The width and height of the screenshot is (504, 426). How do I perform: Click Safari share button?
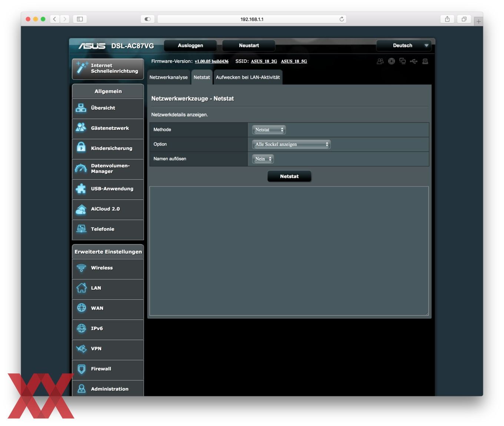click(x=447, y=19)
